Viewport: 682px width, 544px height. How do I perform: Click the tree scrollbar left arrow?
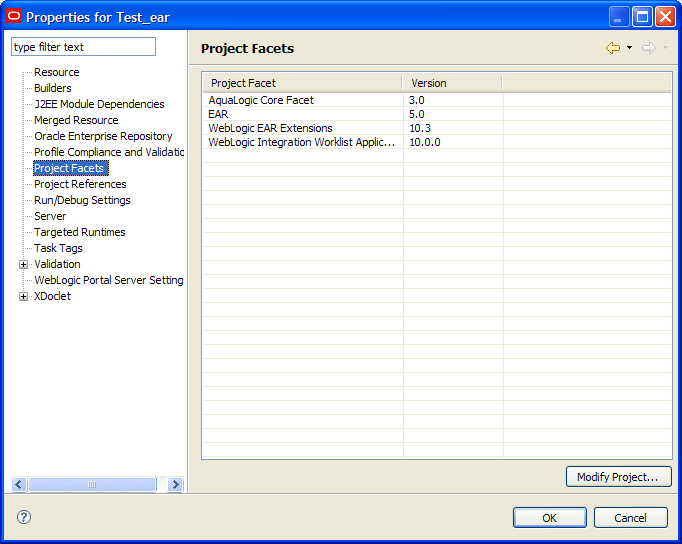click(x=19, y=484)
